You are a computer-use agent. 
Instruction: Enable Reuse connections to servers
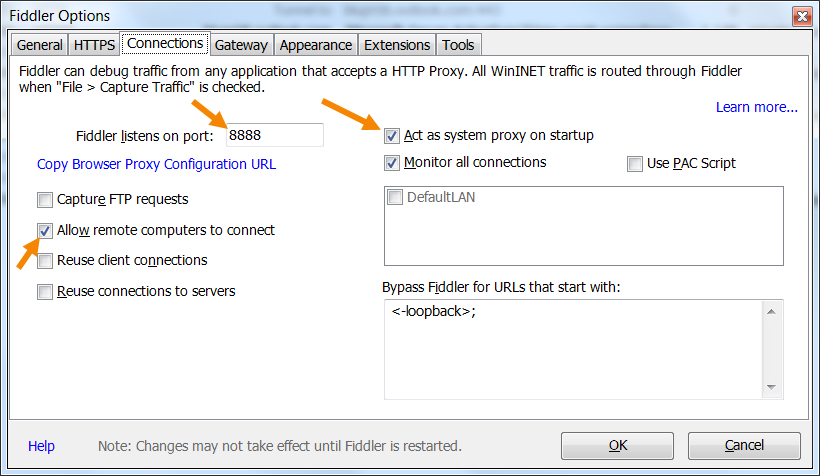click(45, 292)
